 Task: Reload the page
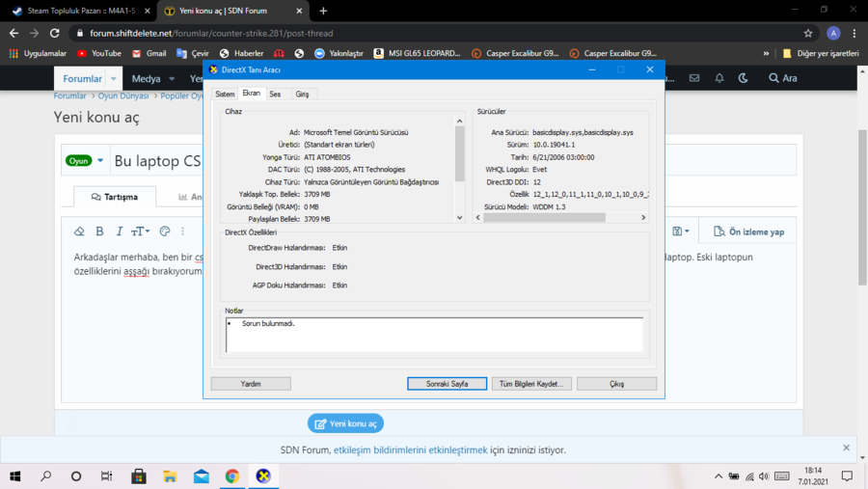[x=54, y=33]
